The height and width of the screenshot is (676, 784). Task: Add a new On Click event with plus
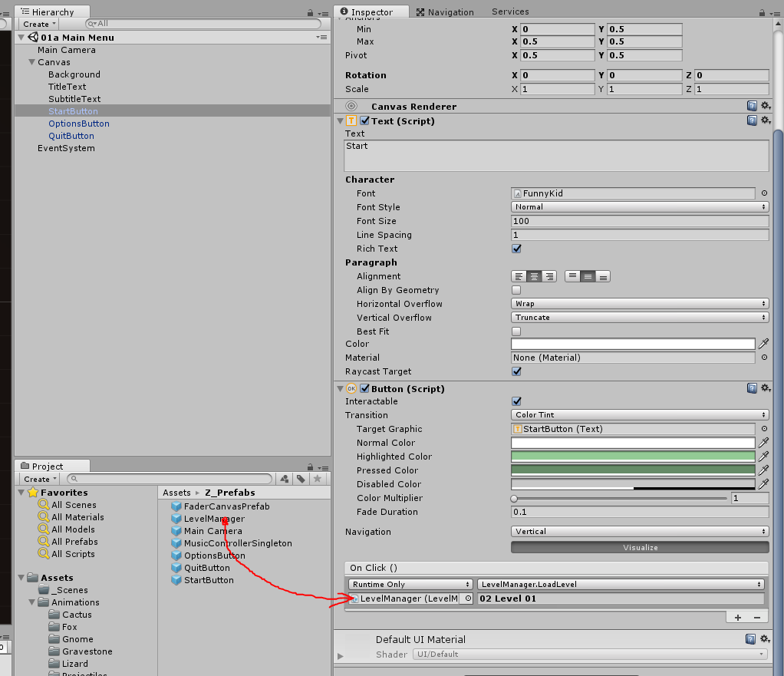pyautogui.click(x=737, y=616)
